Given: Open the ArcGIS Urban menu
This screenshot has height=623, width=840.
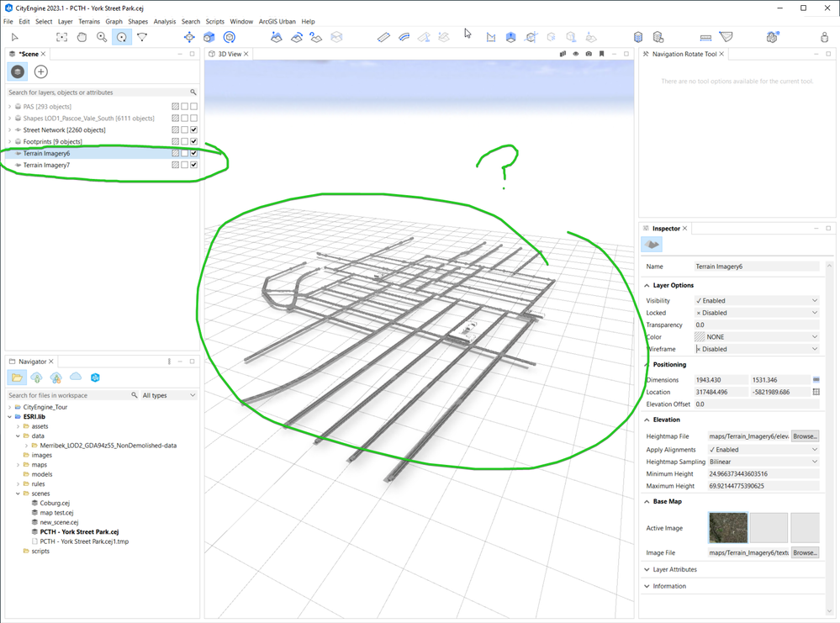Looking at the screenshot, I should point(277,21).
